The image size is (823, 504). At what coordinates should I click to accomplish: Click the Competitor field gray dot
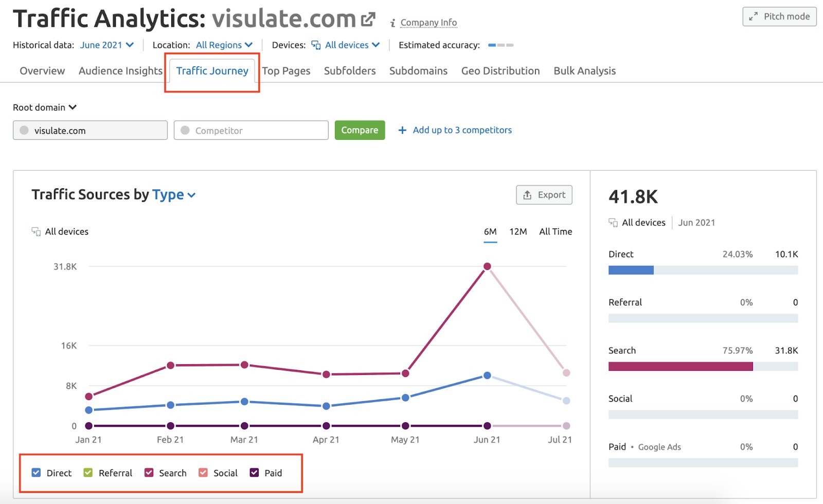[185, 130]
